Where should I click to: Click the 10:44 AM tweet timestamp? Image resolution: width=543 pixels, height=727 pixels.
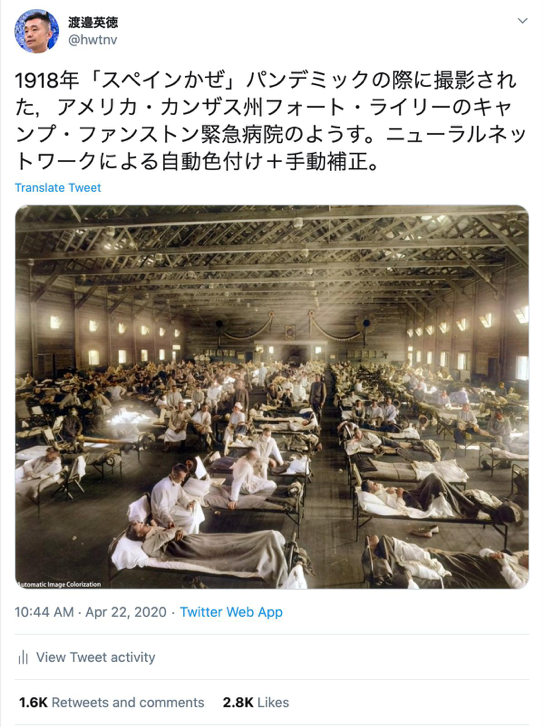(44, 612)
